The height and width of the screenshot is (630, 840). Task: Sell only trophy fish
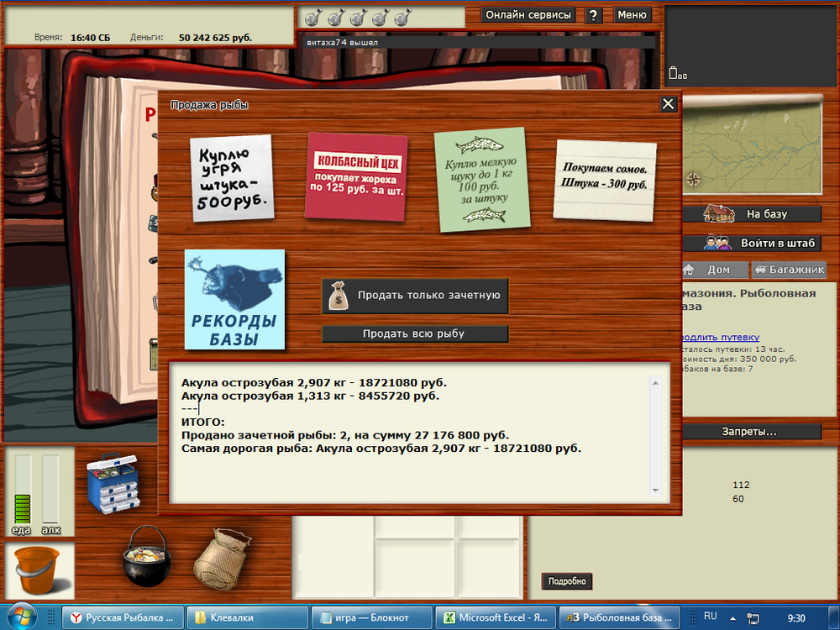(415, 296)
